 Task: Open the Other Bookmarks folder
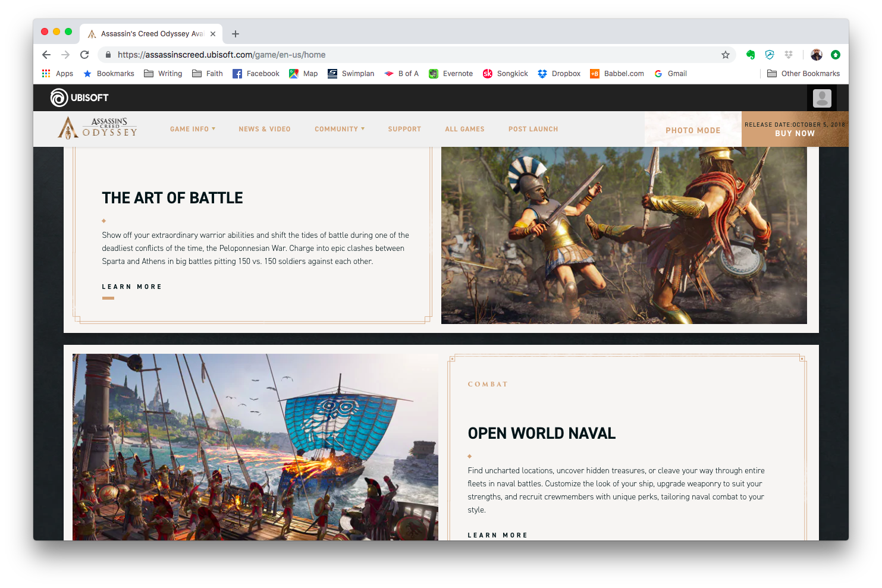tap(803, 74)
